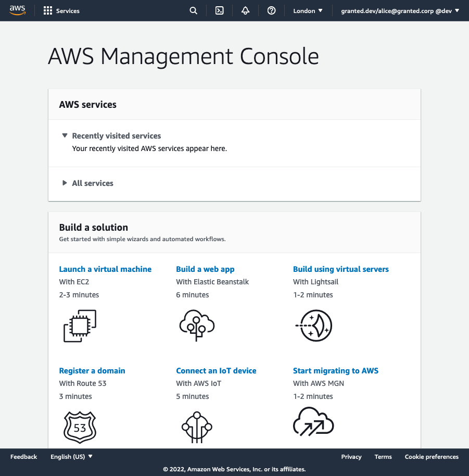The width and height of the screenshot is (469, 476).
Task: Click the AWS Management Console heading
Action: click(184, 56)
